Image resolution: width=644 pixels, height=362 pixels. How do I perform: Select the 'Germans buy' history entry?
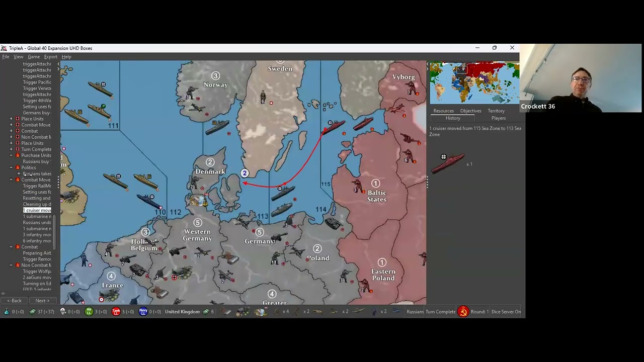tap(36, 113)
